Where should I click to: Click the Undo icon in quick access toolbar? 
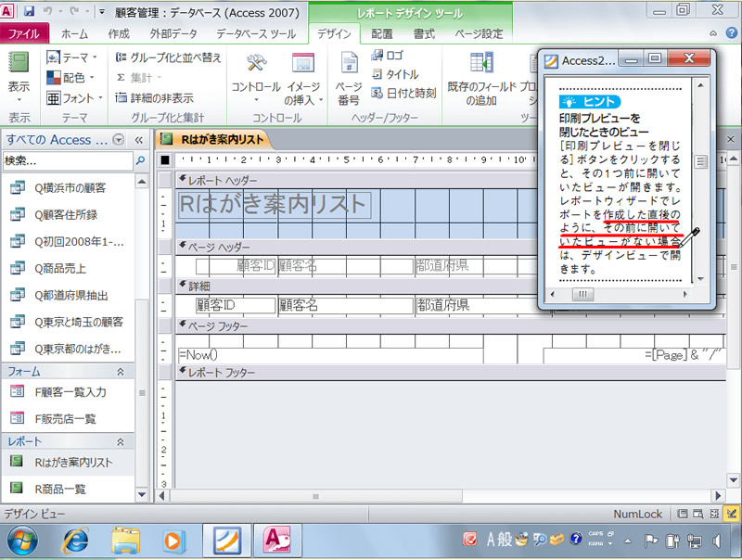pyautogui.click(x=48, y=11)
